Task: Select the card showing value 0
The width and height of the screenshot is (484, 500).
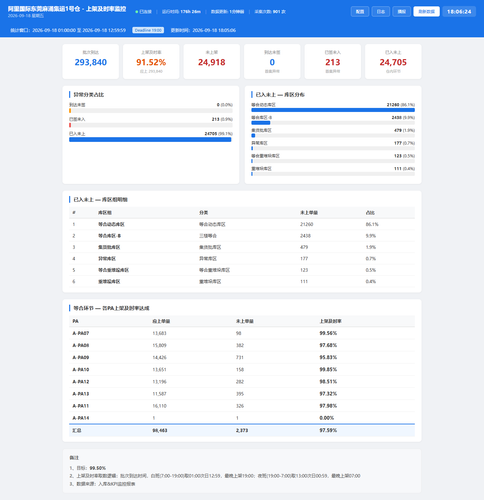Action: 272,62
